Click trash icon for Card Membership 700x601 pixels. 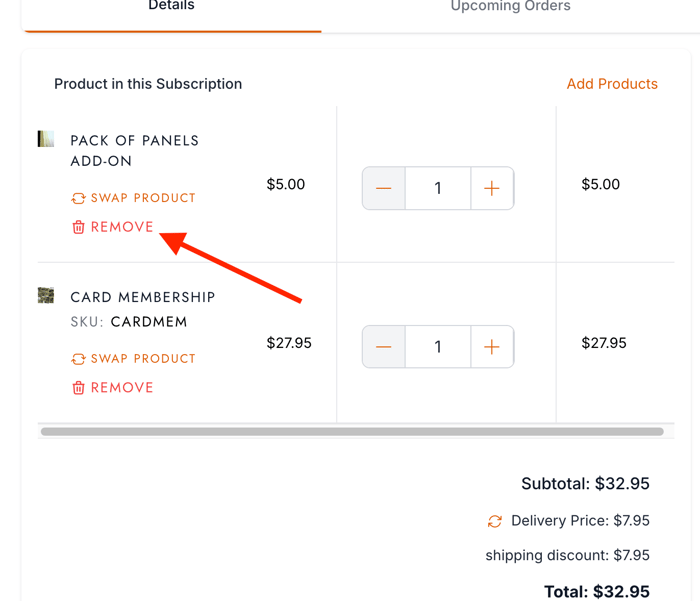click(78, 388)
